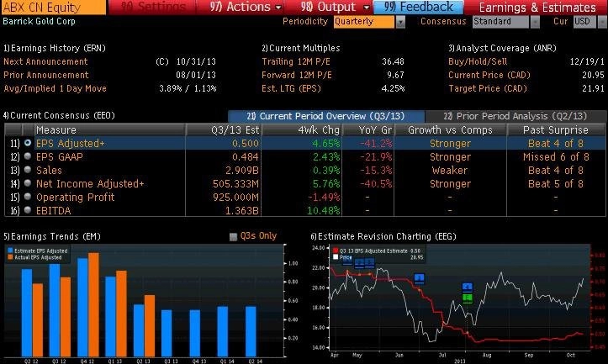The height and width of the screenshot is (364, 608).
Task: Click the blue event marker near June
Action: [x=419, y=278]
